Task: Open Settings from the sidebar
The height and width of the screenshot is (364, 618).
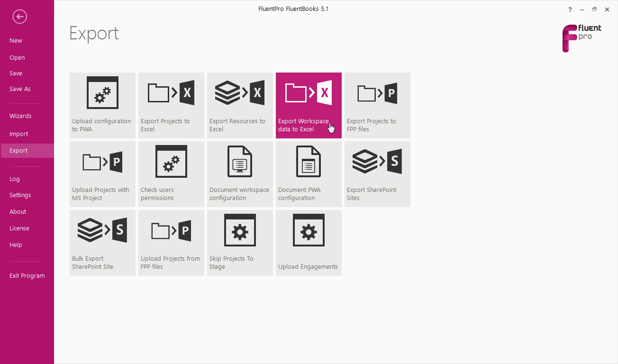Action: (x=20, y=195)
